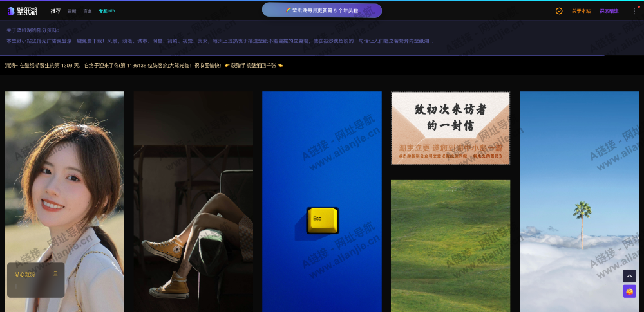Click the 获赠手机壁纸四千张 link
Image resolution: width=644 pixels, height=312 pixels.
(254, 65)
